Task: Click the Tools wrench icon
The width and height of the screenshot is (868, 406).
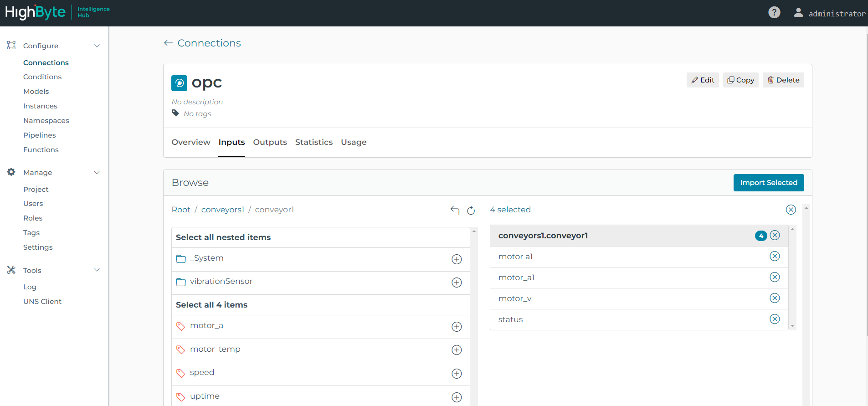Action: (x=11, y=270)
